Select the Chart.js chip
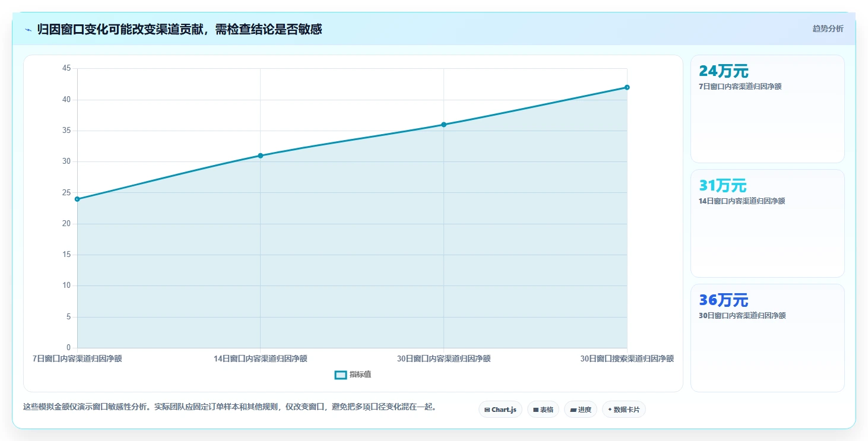868x441 pixels. pos(500,410)
